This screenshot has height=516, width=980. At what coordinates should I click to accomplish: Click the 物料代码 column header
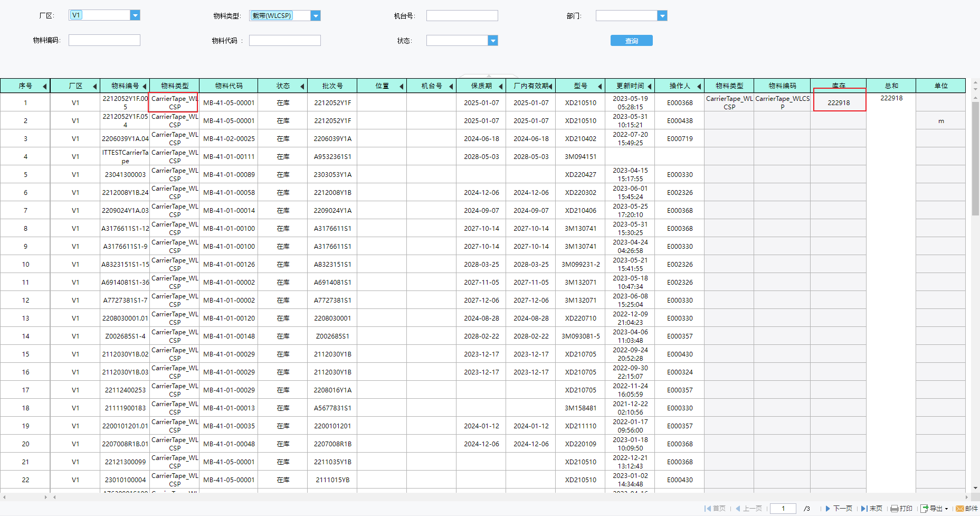(x=229, y=86)
